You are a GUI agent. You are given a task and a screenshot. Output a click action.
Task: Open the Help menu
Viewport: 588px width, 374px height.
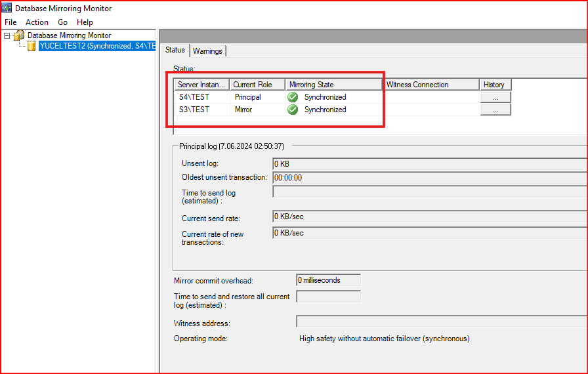[x=85, y=22]
